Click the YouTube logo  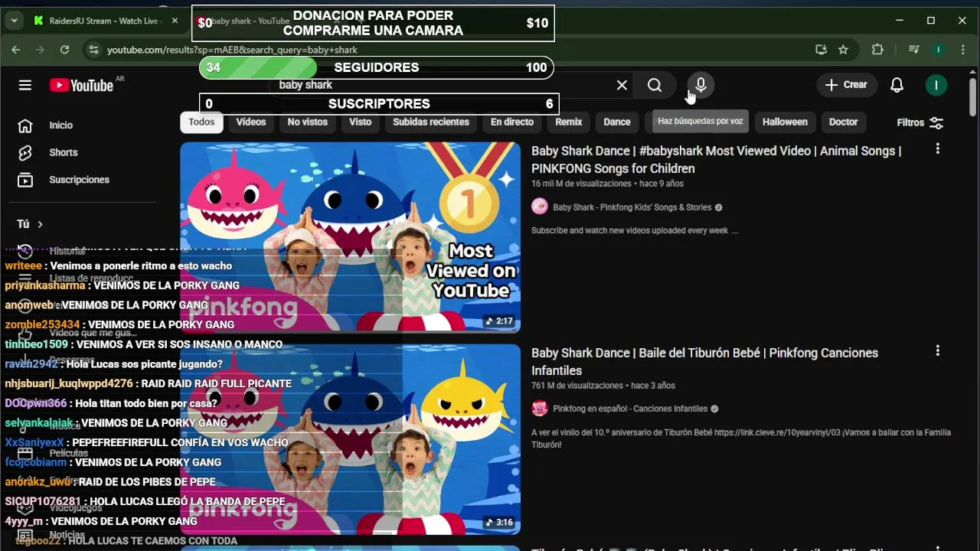click(x=81, y=85)
